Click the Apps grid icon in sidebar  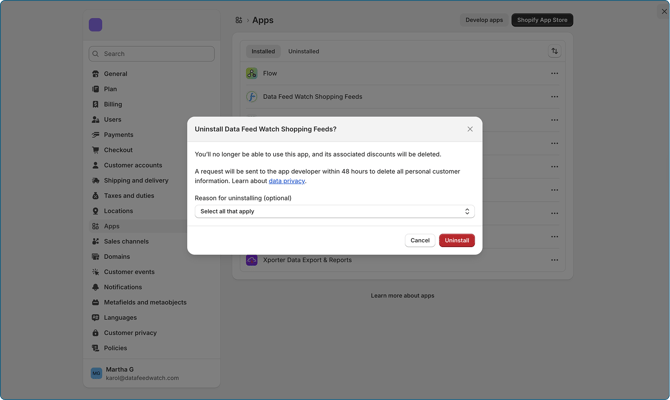pyautogui.click(x=95, y=226)
